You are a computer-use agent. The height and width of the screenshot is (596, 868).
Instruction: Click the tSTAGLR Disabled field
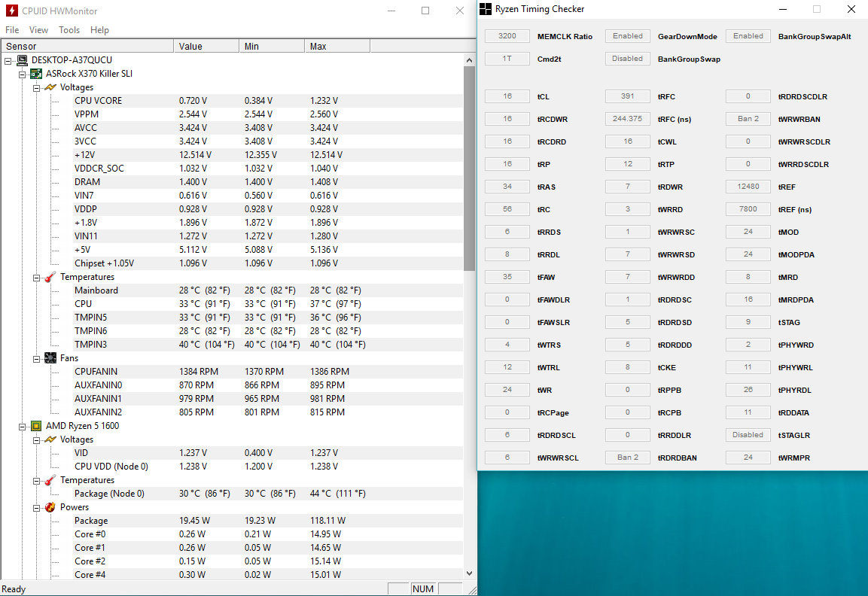(x=748, y=435)
